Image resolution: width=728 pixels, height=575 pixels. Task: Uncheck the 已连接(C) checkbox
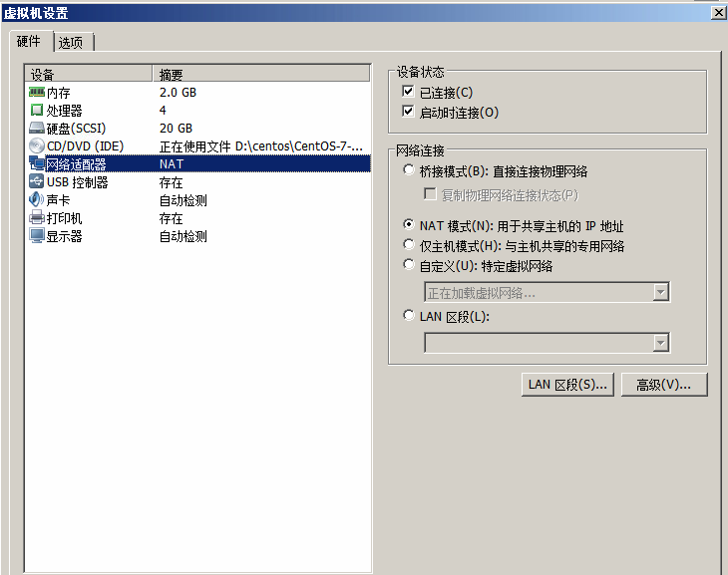click(x=408, y=92)
